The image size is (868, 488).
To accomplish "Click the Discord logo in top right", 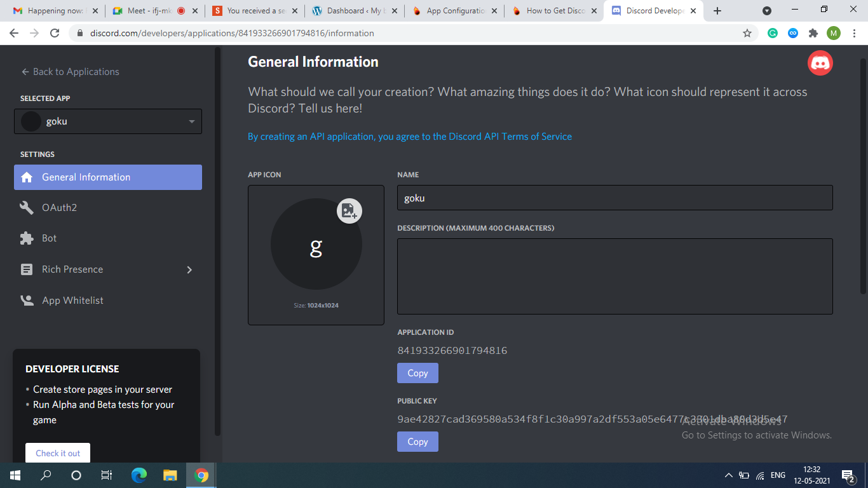I will tap(820, 63).
